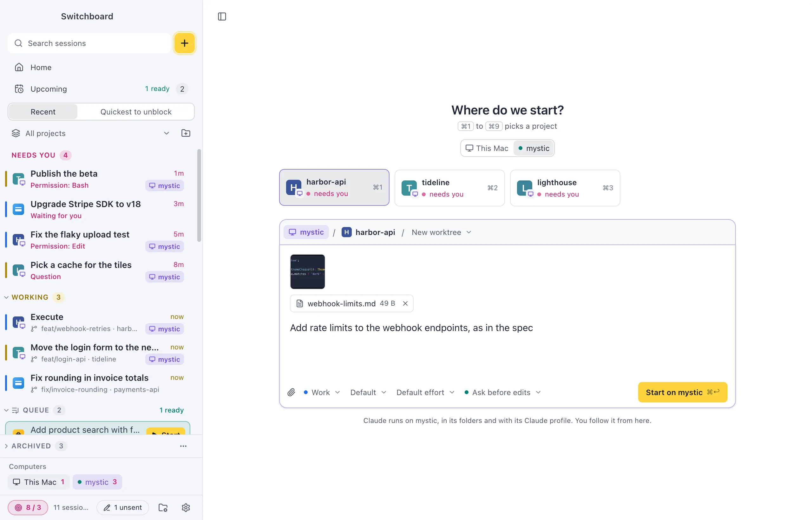
Task: Open Upgrade Stripe SDK to v18 session
Action: 98,209
